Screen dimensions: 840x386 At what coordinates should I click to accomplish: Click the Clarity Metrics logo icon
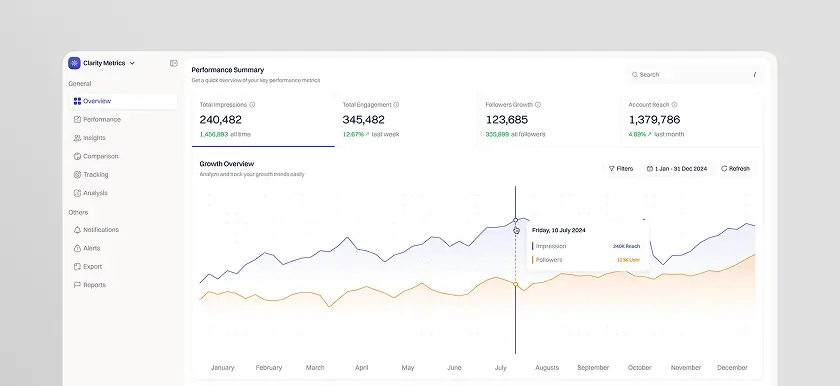point(74,63)
